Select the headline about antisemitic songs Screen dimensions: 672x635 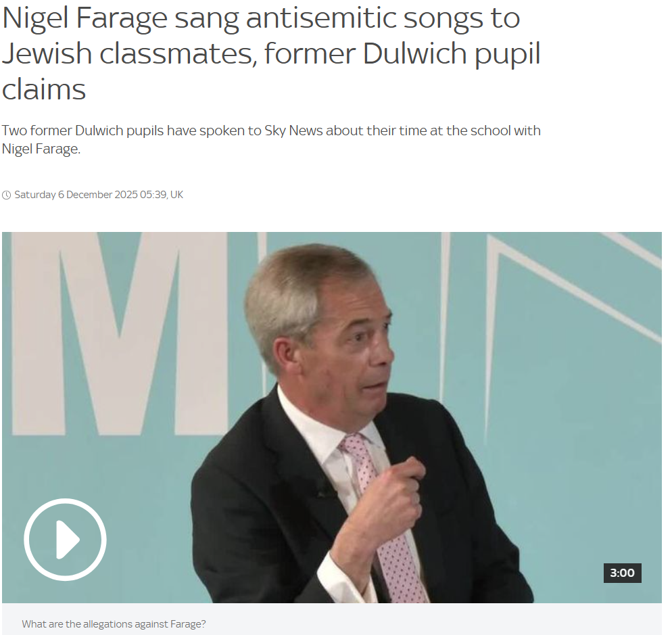(x=271, y=53)
